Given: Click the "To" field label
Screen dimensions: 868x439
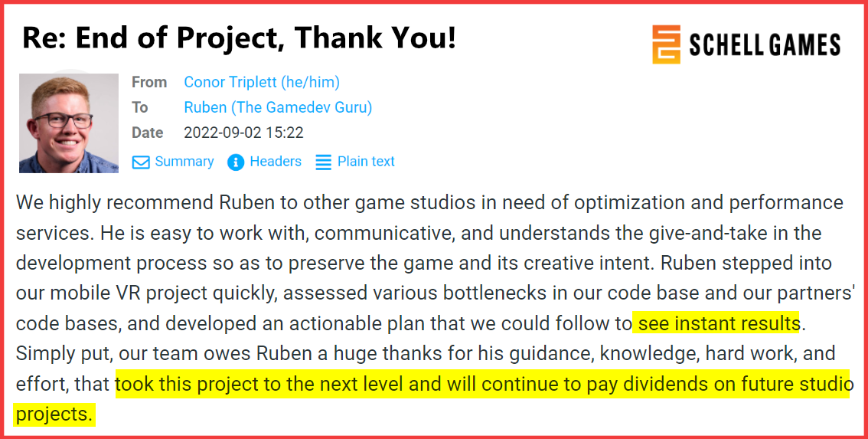Looking at the screenshot, I should (140, 107).
